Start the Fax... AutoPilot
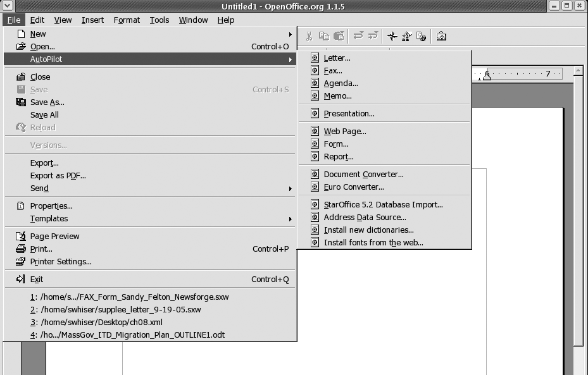The height and width of the screenshot is (375, 588). (x=384, y=71)
